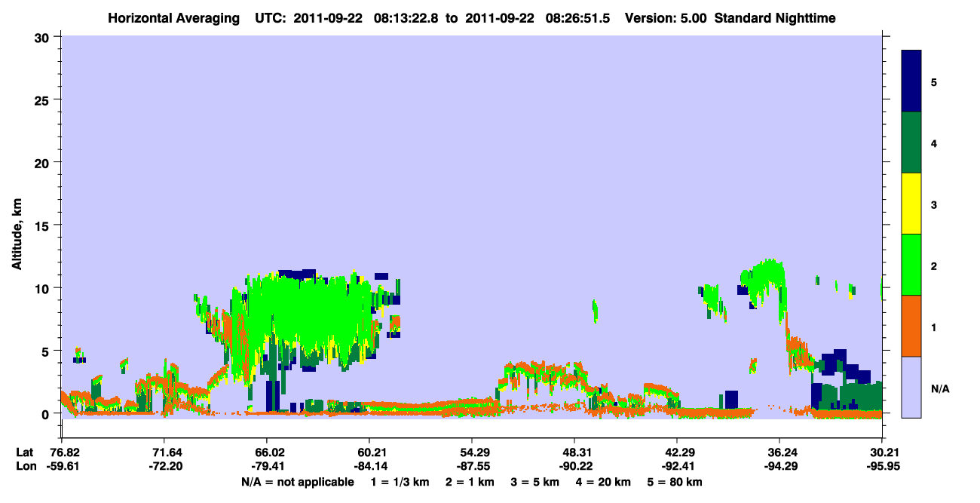Click the orange color bar segment labeled 1
Screen dimensions: 980x503
(x=911, y=326)
